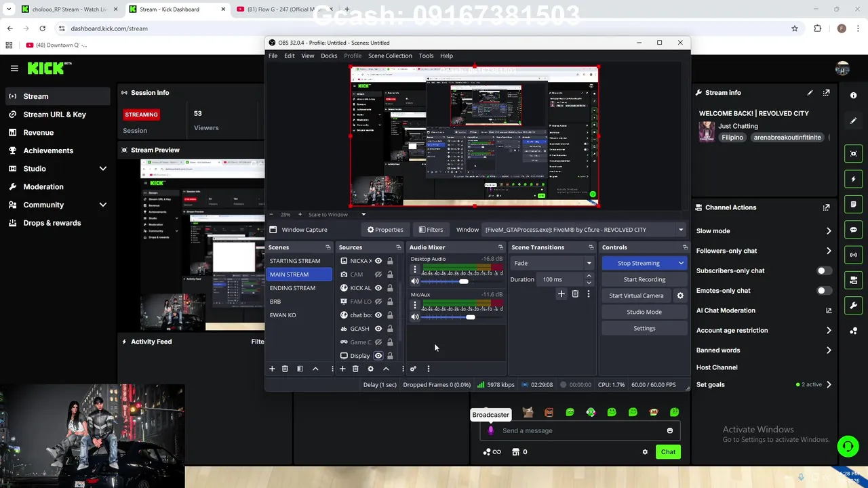Open Desktop Audio options three-dot menu
The height and width of the screenshot is (488, 868).
pos(415,269)
